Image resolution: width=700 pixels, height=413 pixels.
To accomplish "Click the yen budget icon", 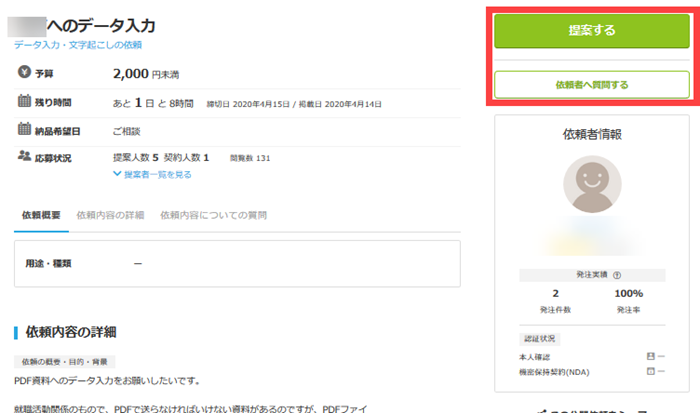I will tap(24, 71).
